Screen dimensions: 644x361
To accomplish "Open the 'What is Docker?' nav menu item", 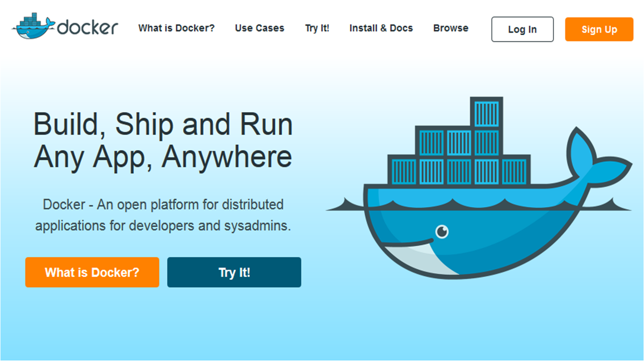I will (176, 28).
